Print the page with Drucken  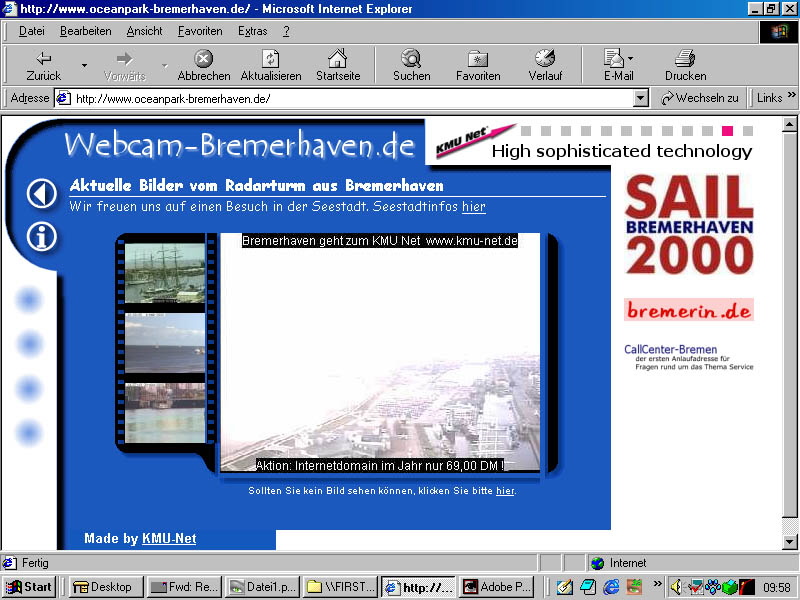pyautogui.click(x=685, y=65)
